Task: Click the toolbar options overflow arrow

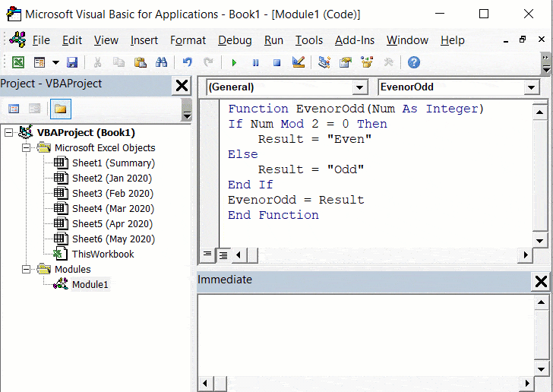Action: coord(545,63)
